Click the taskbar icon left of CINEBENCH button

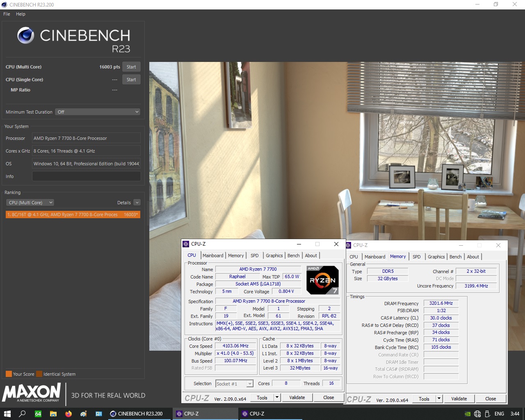[98, 413]
